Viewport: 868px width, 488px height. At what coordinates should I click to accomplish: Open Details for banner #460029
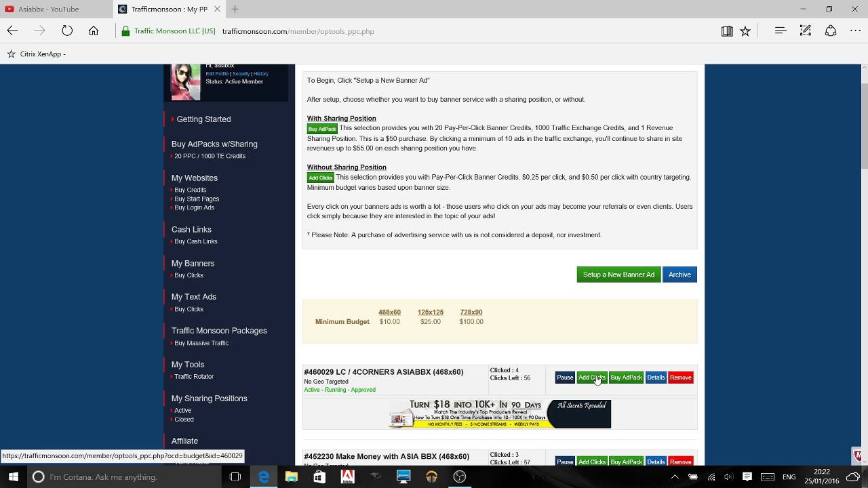pos(656,378)
